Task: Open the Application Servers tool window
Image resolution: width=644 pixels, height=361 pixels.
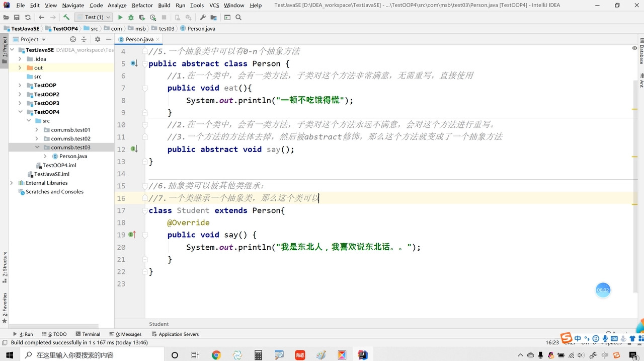Action: coord(175,334)
